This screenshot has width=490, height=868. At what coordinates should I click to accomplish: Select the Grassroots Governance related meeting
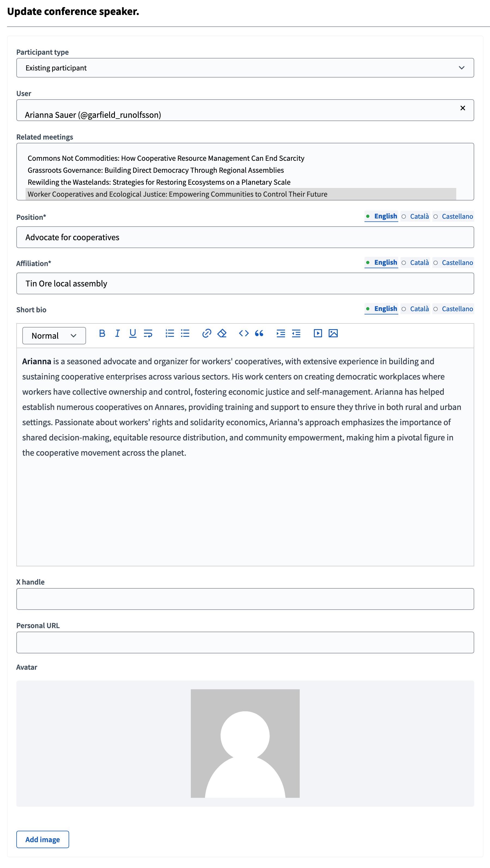pos(155,170)
